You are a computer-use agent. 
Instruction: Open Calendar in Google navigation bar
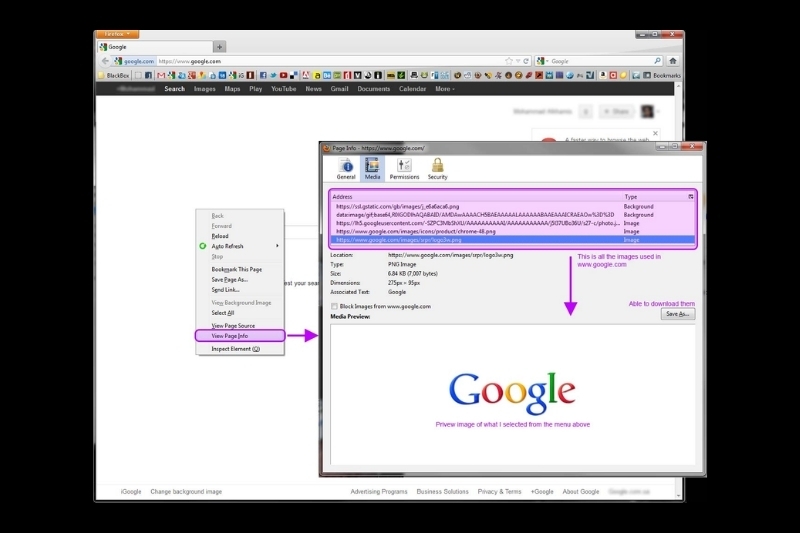[412, 89]
